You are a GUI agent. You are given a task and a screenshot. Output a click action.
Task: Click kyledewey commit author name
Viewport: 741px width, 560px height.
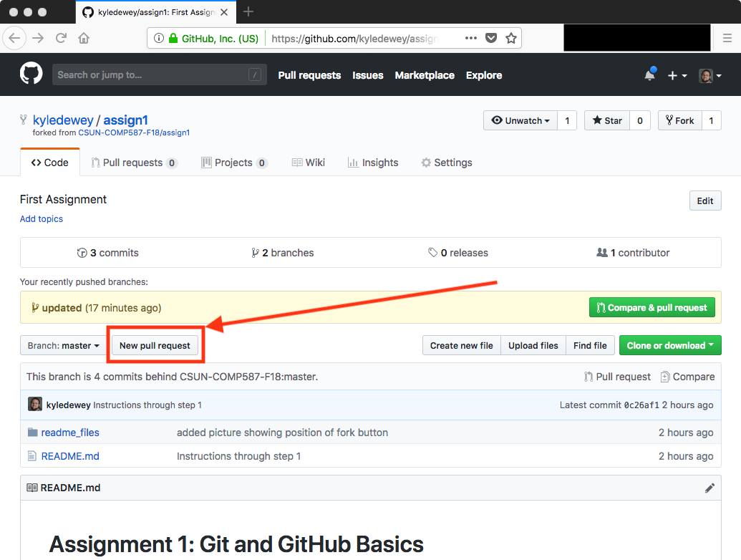pyautogui.click(x=69, y=405)
